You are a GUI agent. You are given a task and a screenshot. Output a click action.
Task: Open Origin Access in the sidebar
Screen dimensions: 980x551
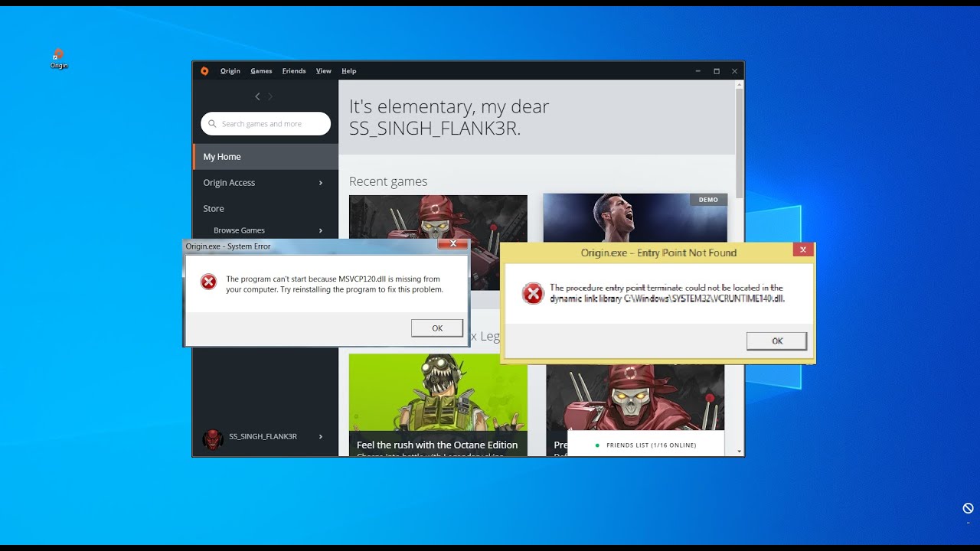coord(266,183)
